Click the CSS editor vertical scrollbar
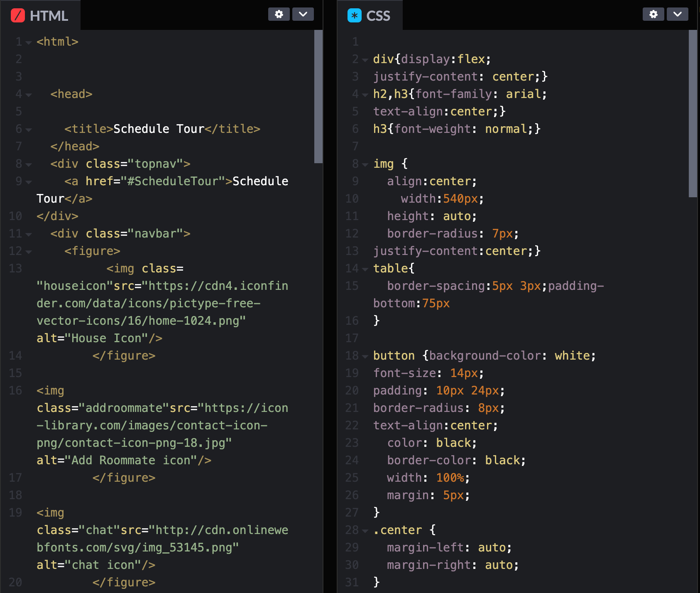The width and height of the screenshot is (700, 593). coord(693,113)
